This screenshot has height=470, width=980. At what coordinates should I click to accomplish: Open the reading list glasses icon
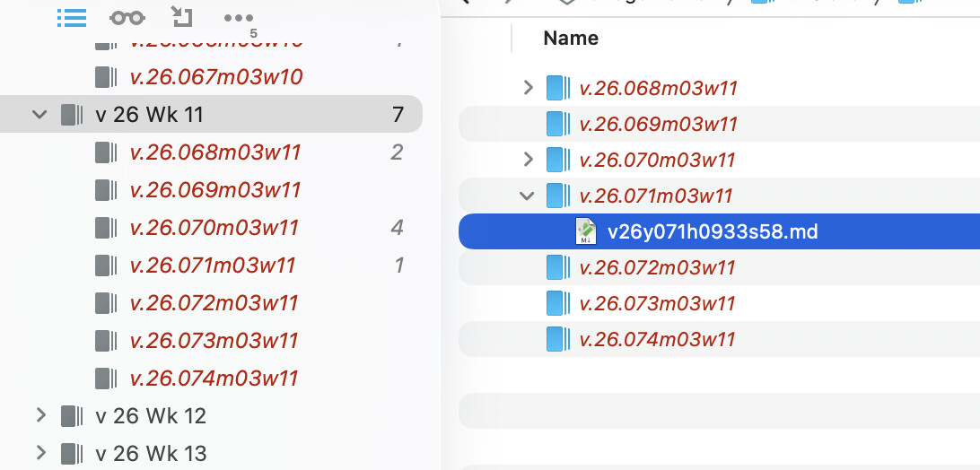pyautogui.click(x=127, y=18)
